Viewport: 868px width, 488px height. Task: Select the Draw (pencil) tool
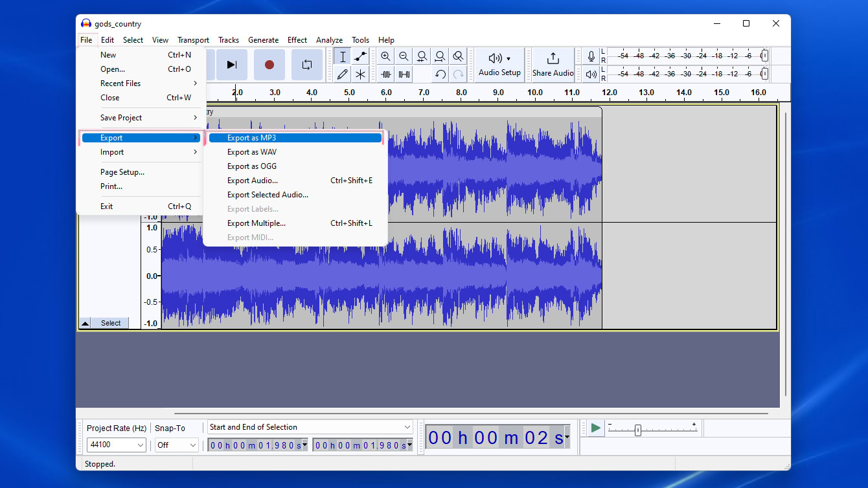(343, 74)
